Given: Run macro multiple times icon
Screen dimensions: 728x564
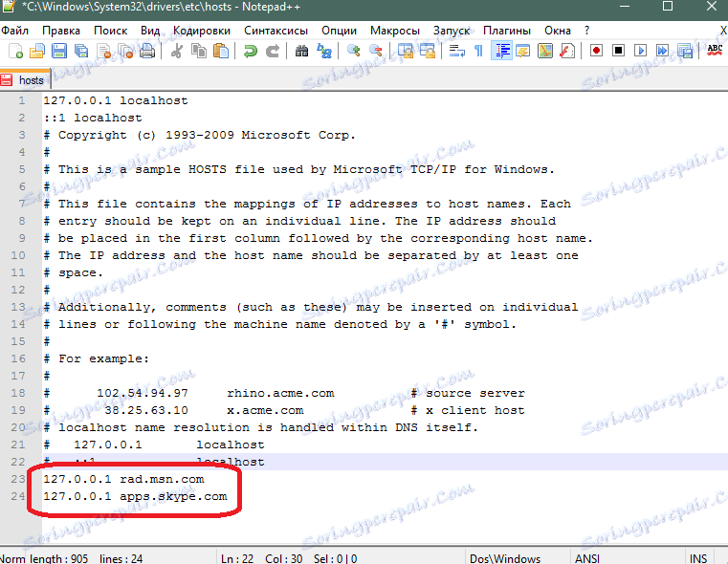Looking at the screenshot, I should pos(663,51).
